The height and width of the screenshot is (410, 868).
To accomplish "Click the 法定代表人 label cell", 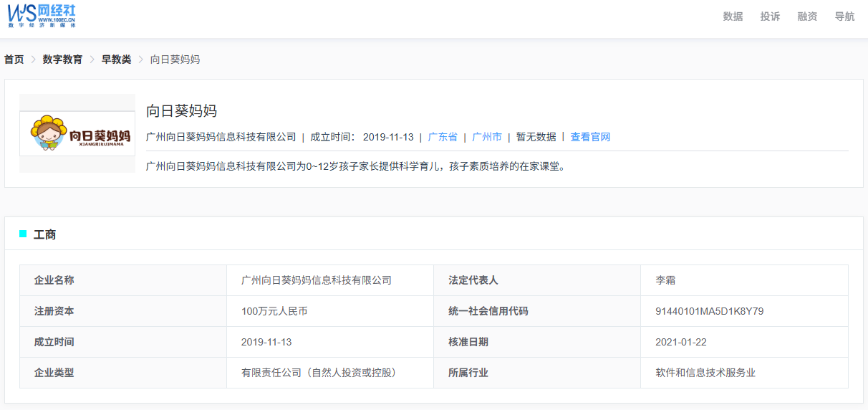I will point(537,280).
